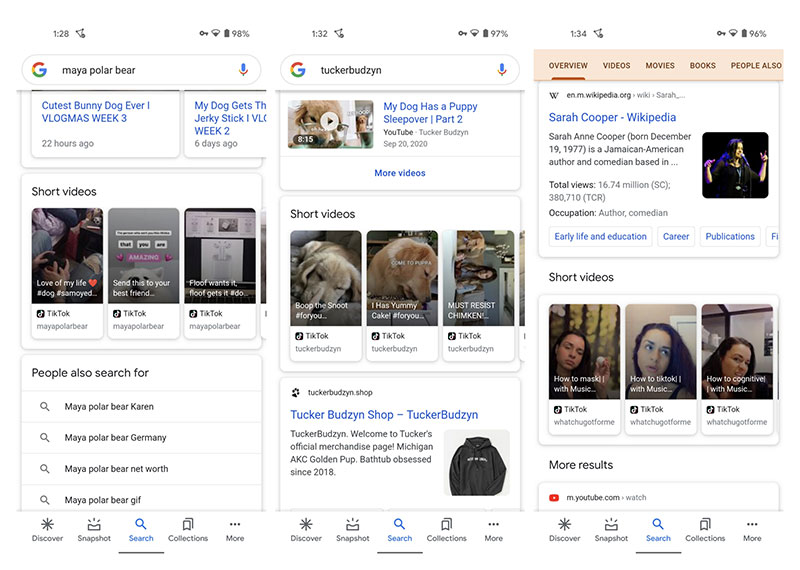Click the YouTube icon next to m.youtube.com
The width and height of the screenshot is (800, 570).
554,498
